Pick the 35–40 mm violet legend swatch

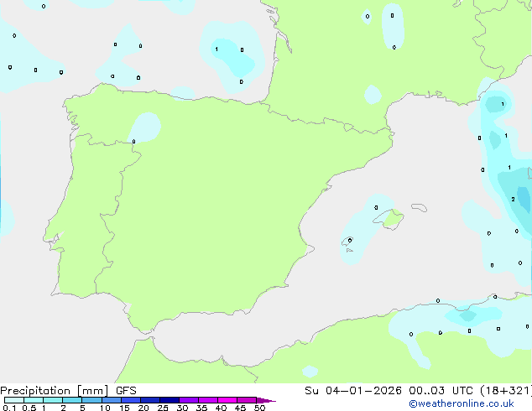click(208, 400)
